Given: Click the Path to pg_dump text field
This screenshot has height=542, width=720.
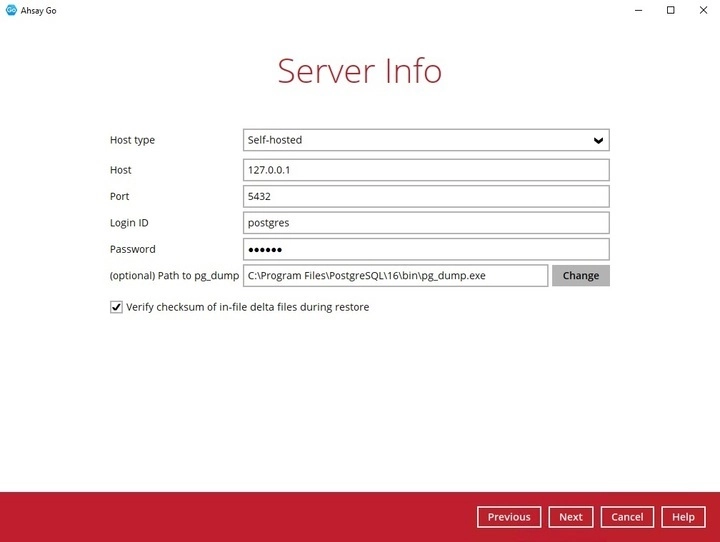Looking at the screenshot, I should tap(395, 276).
